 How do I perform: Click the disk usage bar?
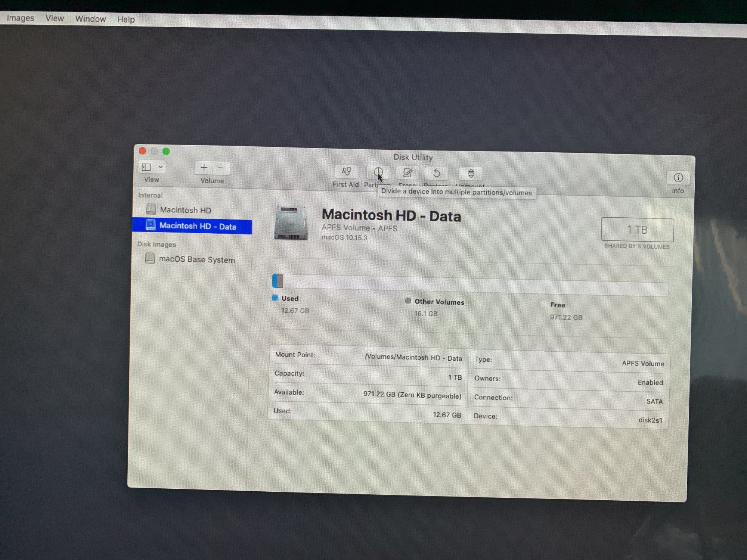point(470,284)
